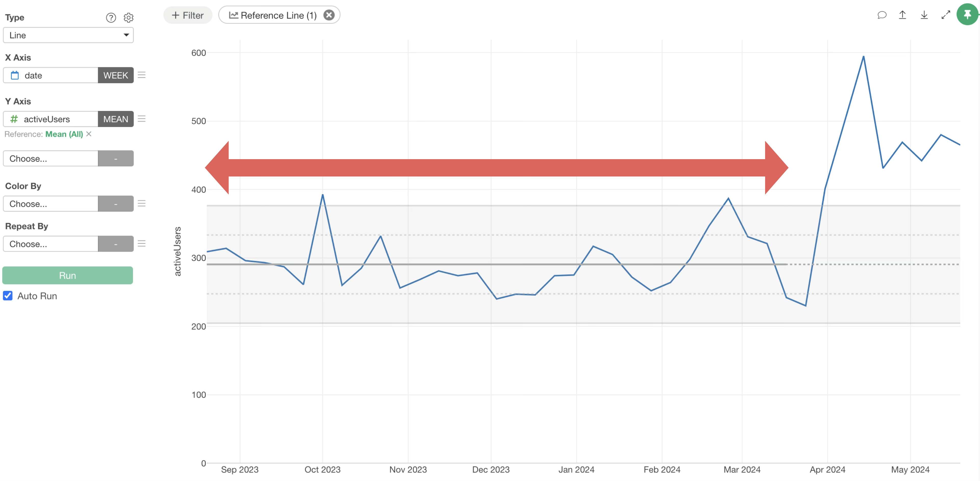
Task: Toggle the Auto Run checkbox
Action: [8, 295]
